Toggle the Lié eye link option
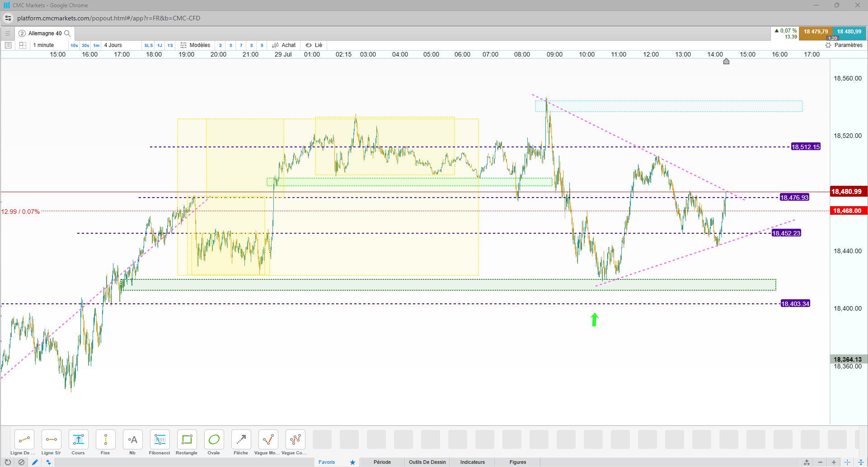The width and height of the screenshot is (868, 467). pos(314,45)
